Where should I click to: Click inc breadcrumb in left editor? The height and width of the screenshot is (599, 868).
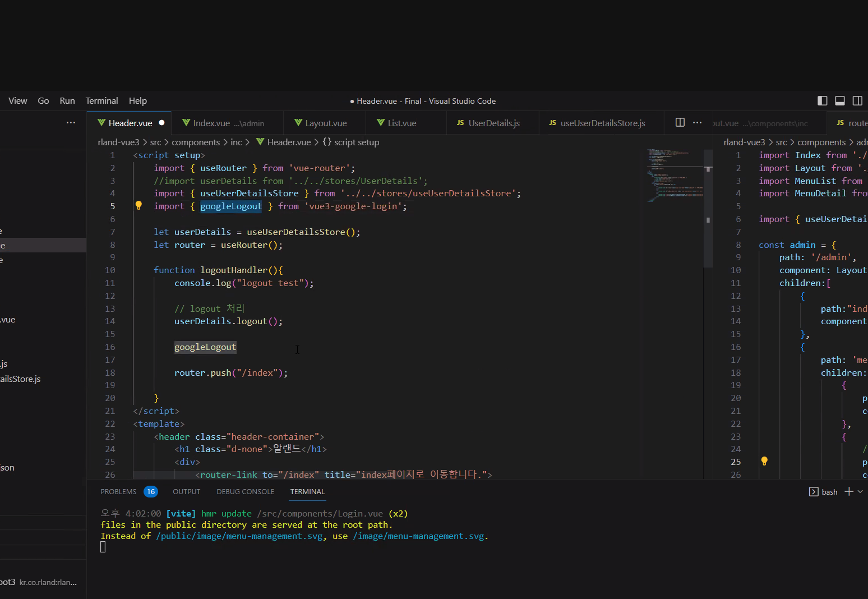coord(236,142)
